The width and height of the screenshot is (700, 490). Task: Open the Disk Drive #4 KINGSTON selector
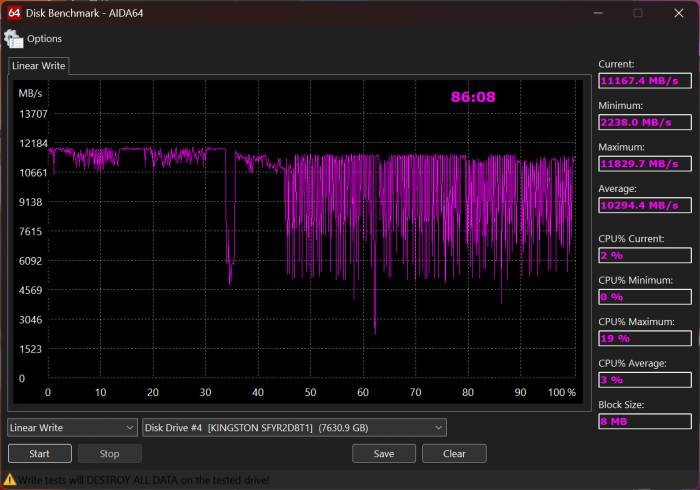(294, 427)
